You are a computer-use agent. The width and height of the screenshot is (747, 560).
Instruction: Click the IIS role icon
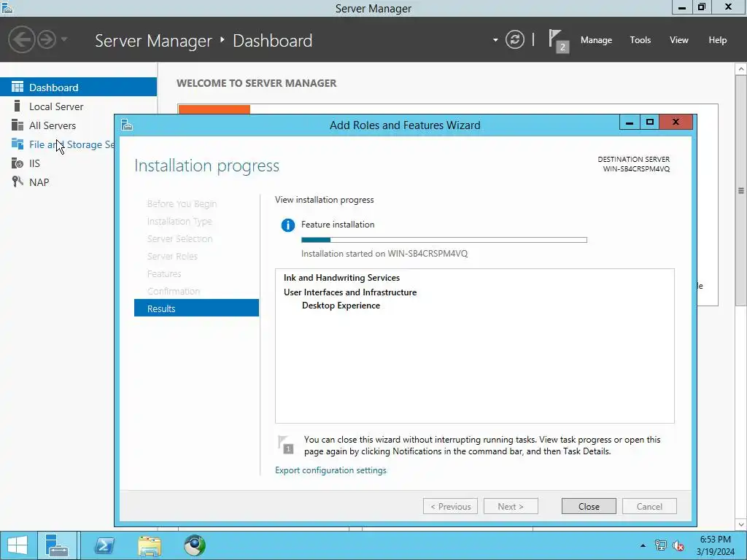[x=18, y=163]
